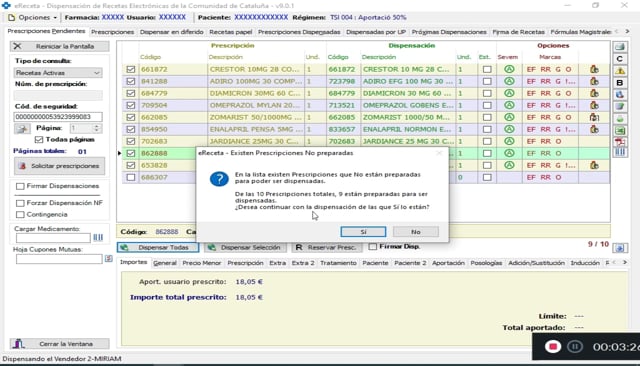Click Cargar Medicamento input field

pyautogui.click(x=53, y=238)
